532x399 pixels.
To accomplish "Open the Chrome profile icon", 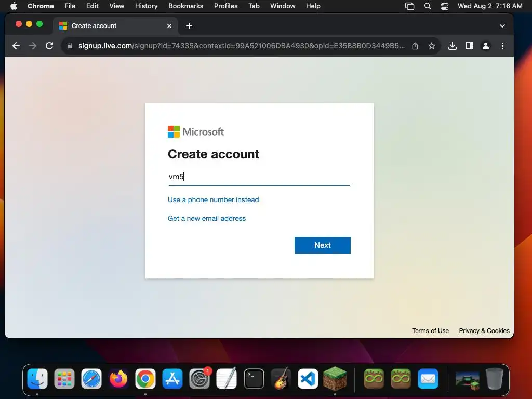I will pos(486,46).
